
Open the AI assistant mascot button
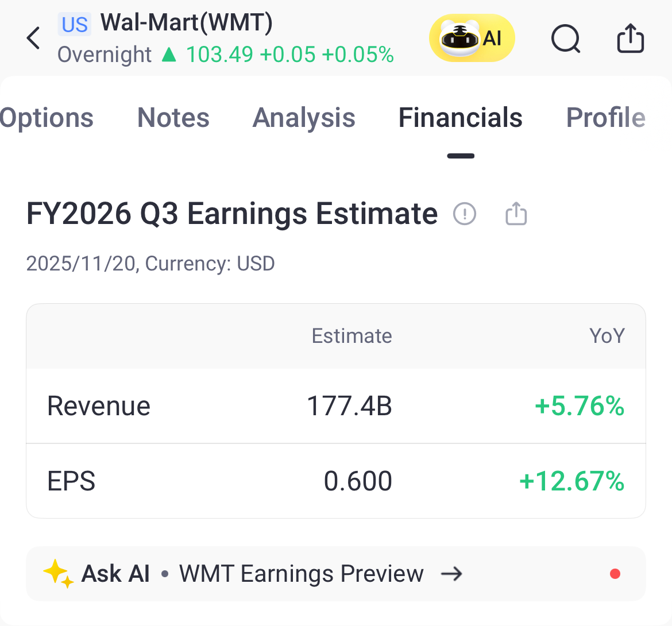[472, 38]
